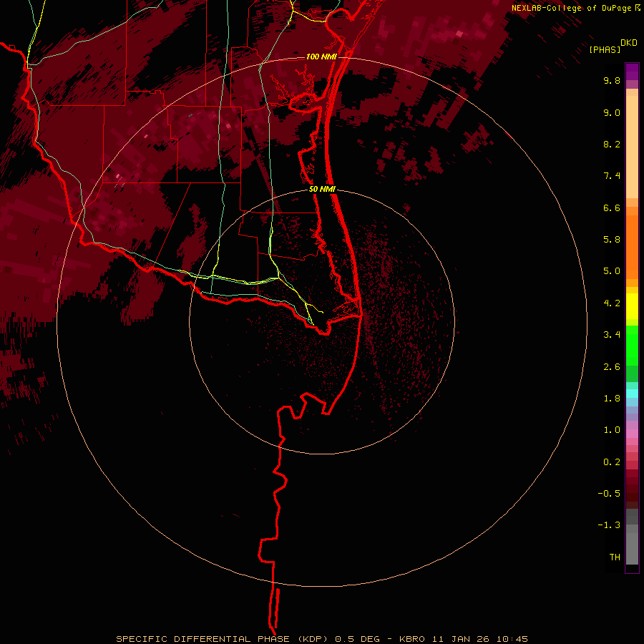Pick the purple top segment of color bar
The width and height of the screenshot is (644, 644).
632,72
